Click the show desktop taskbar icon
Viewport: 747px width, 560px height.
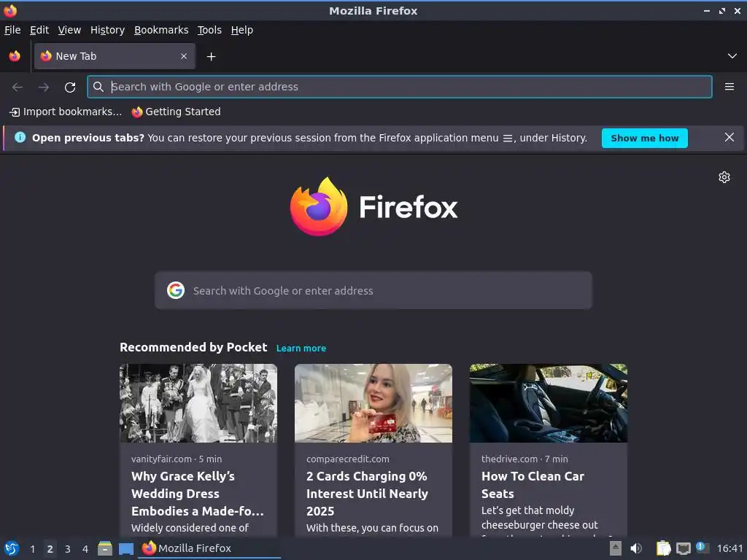click(x=125, y=549)
